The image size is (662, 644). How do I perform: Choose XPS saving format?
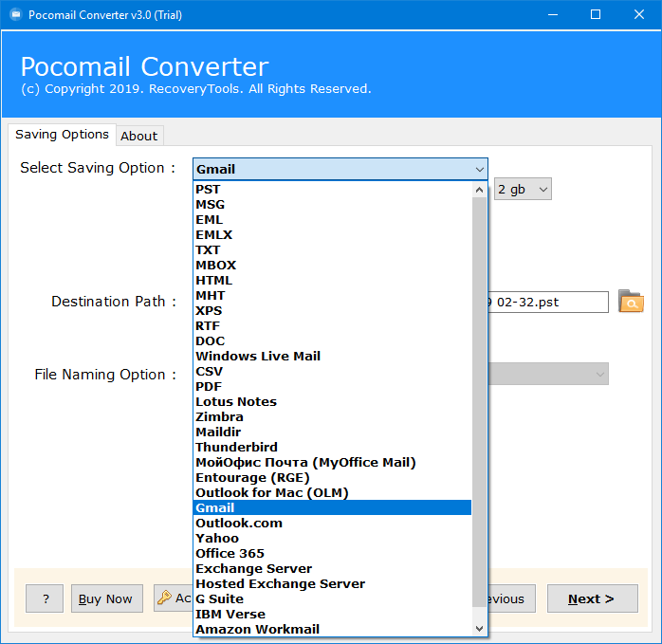tap(332, 311)
